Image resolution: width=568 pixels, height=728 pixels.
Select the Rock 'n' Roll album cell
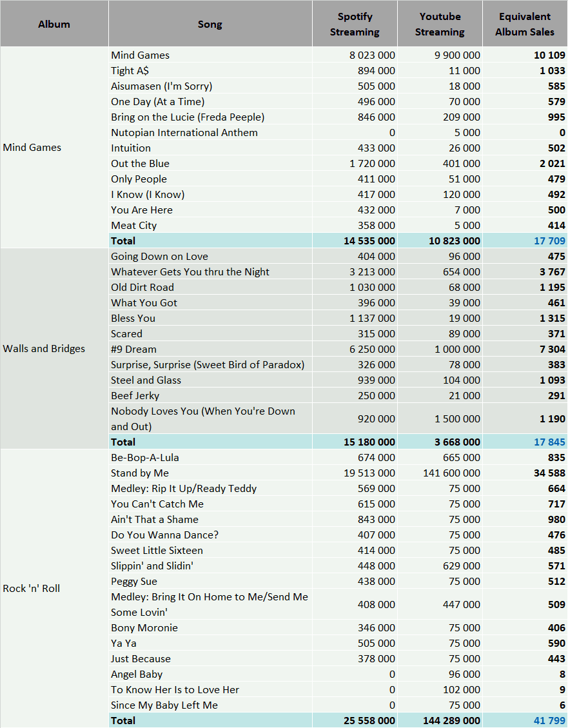tap(54, 588)
